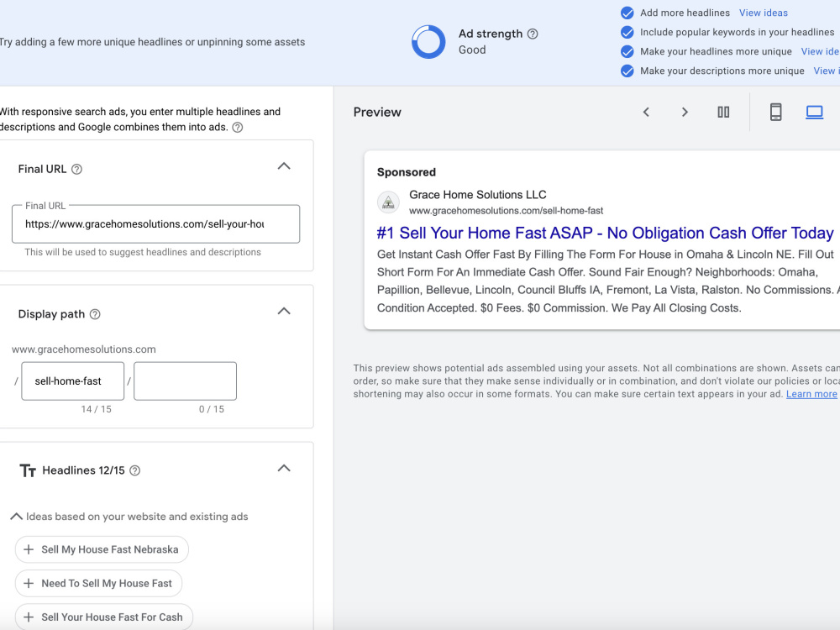Click the Grace Home Solutions logo thumbnail
This screenshot has width=840, height=630.
click(x=388, y=202)
